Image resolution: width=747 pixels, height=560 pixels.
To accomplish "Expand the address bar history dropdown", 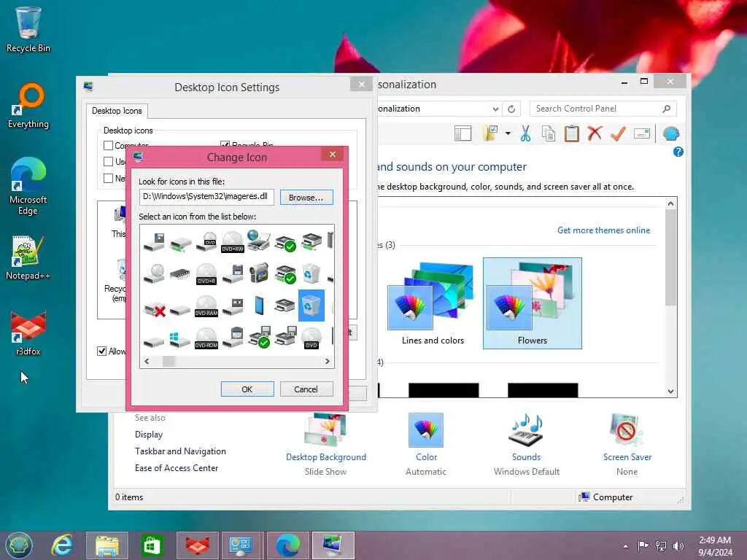I will (x=495, y=109).
